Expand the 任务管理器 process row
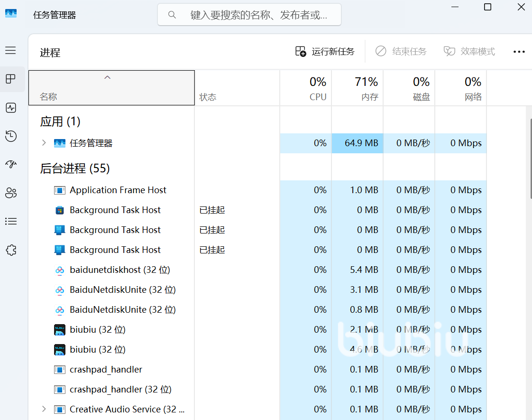 44,143
